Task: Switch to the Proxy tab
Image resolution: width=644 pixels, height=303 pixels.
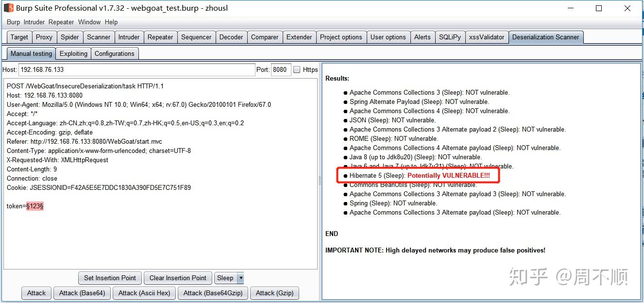Action: pos(44,36)
